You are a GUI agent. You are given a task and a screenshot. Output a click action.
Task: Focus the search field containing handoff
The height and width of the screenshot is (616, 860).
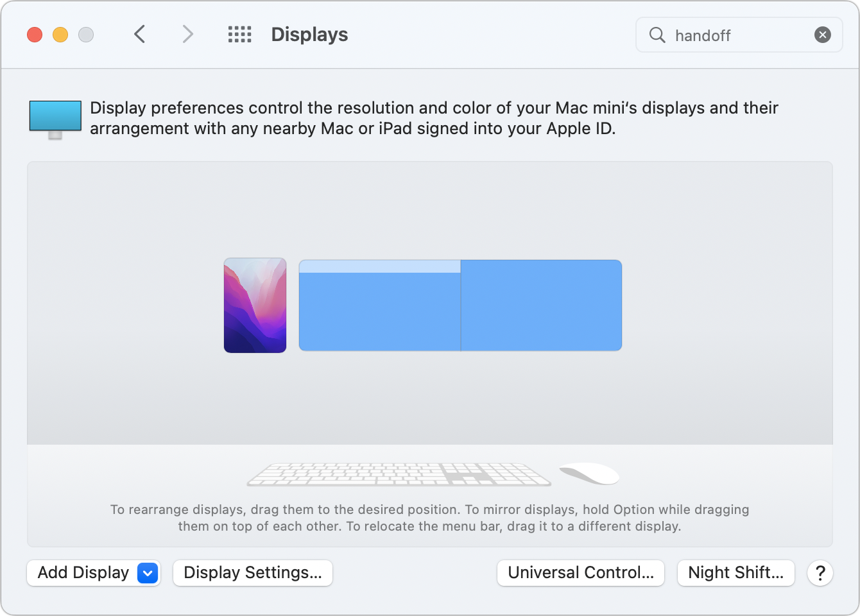(x=738, y=35)
